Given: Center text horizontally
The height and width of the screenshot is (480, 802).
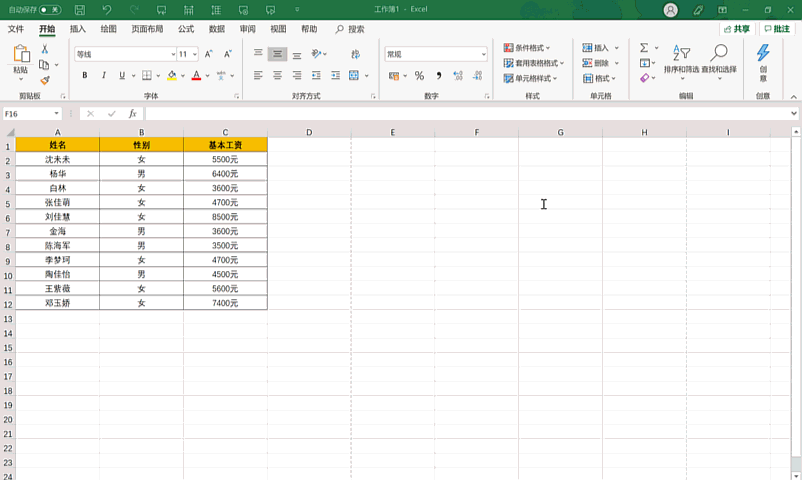Looking at the screenshot, I should [277, 75].
